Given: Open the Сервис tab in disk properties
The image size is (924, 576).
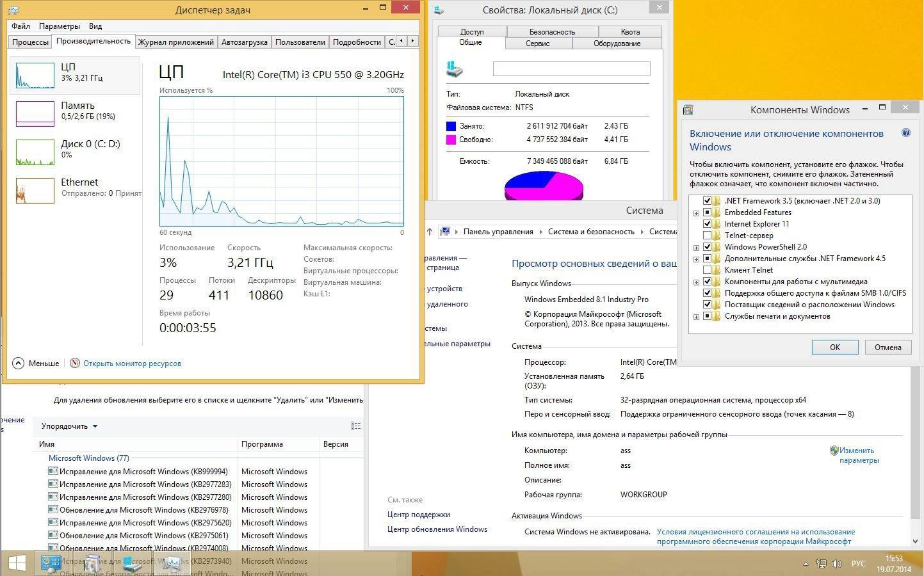Looking at the screenshot, I should (538, 44).
